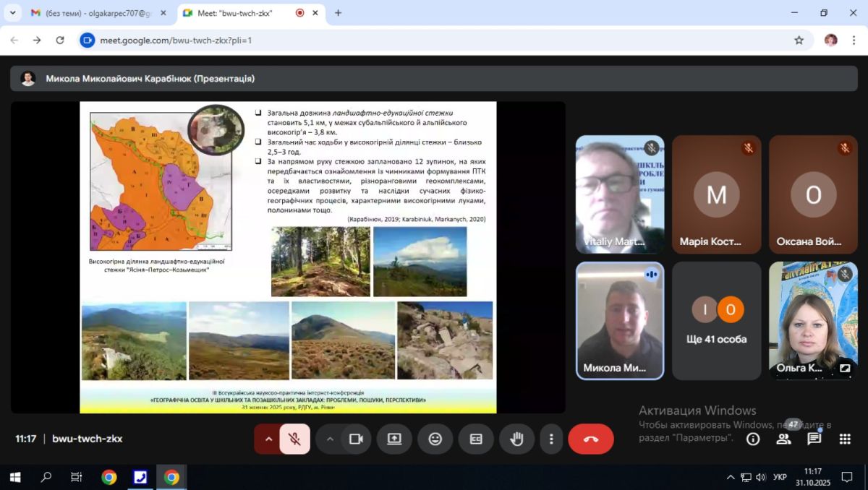Open the Chrome tab search dropdown

click(x=12, y=13)
